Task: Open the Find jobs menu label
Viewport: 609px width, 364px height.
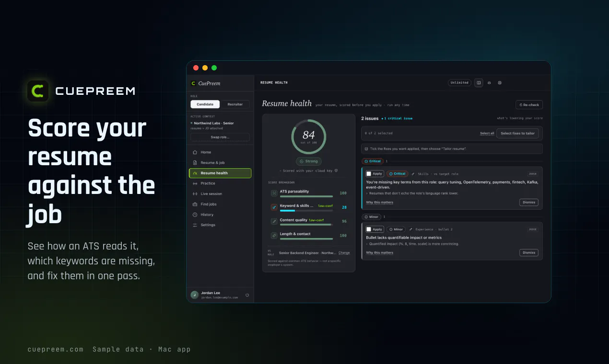Action: pos(209,205)
